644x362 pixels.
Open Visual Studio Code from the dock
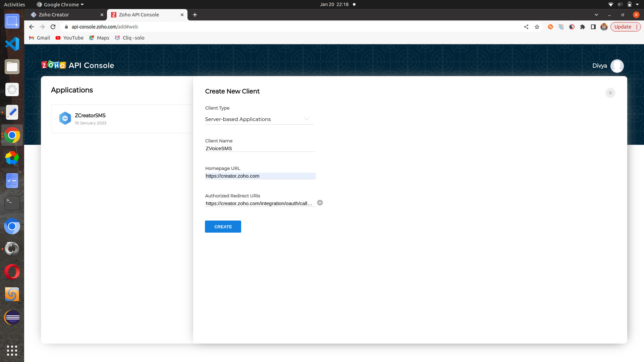coord(12,44)
